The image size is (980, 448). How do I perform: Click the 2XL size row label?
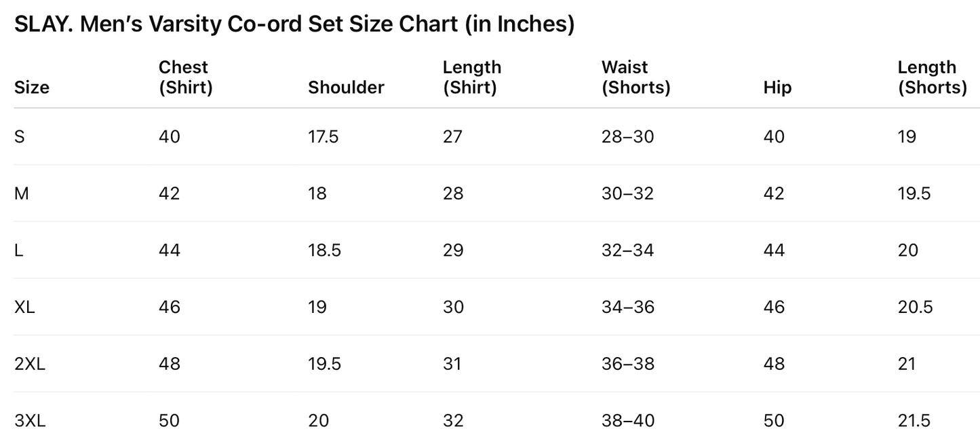[x=30, y=364]
